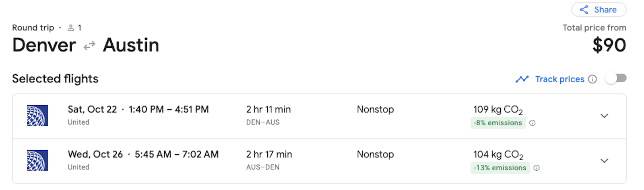Expand the Wed, Oct 26 flight details

click(x=604, y=161)
